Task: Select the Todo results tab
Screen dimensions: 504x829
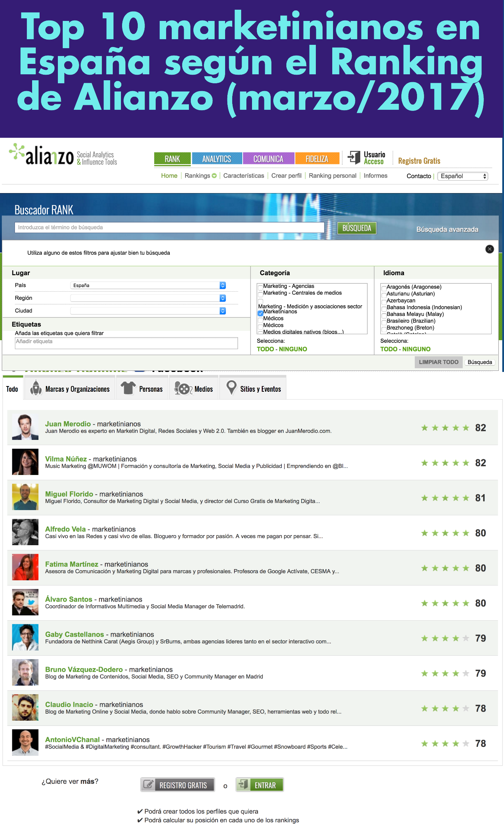Action: tap(12, 389)
